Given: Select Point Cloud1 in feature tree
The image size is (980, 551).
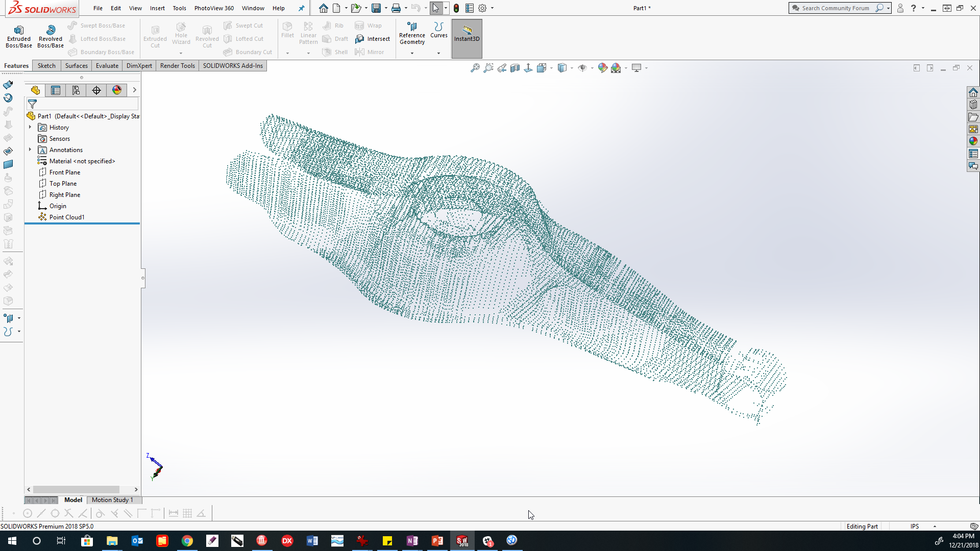Looking at the screenshot, I should (66, 217).
